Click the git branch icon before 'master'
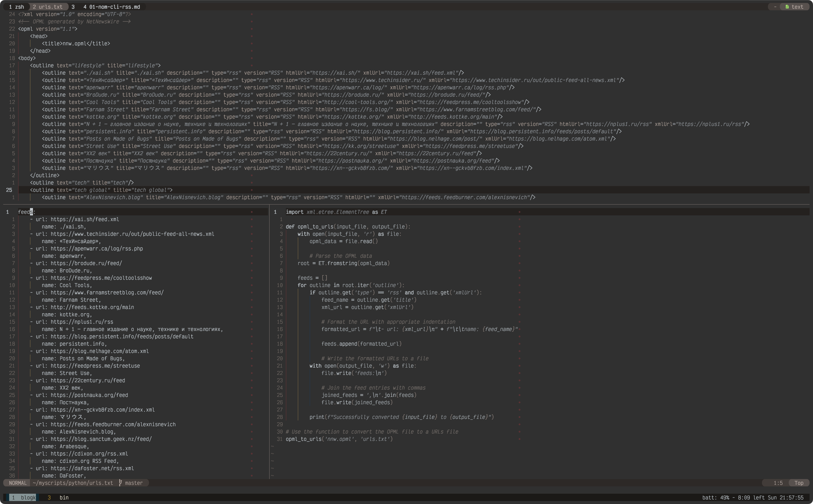This screenshot has height=504, width=813. pos(120,483)
